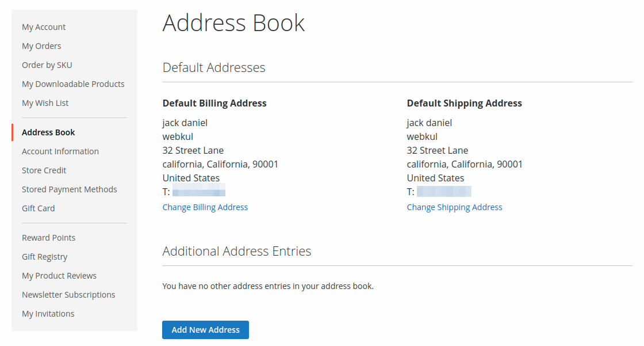Check your Store Credit balance

tap(44, 170)
